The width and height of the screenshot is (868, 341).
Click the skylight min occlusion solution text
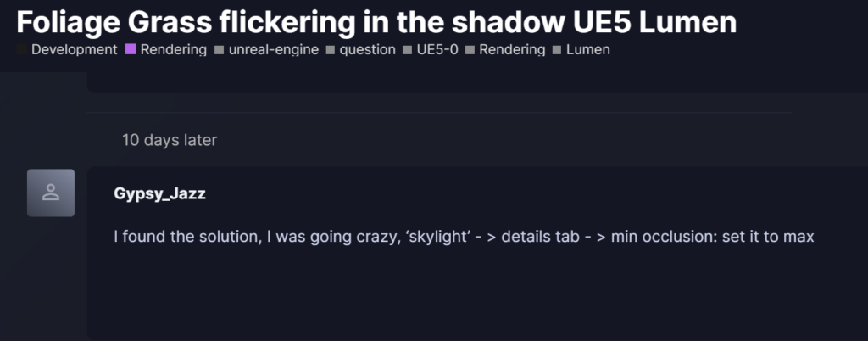(x=464, y=237)
